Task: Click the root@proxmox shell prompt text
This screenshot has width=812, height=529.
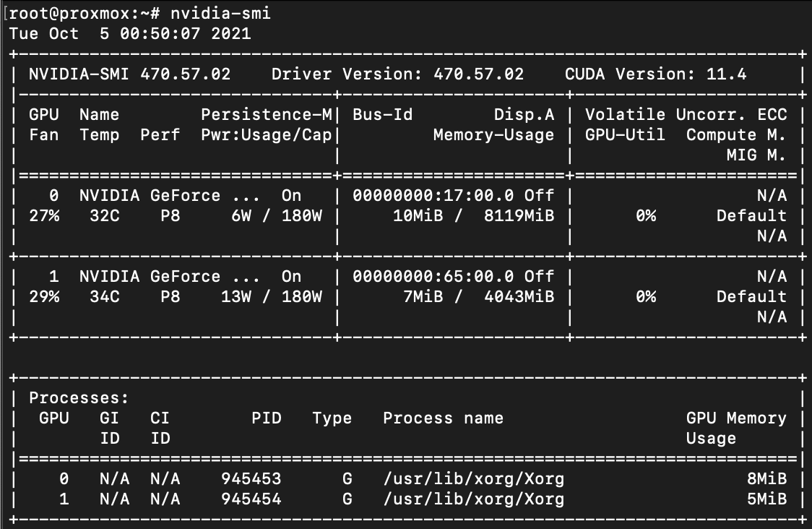Action: (79, 14)
